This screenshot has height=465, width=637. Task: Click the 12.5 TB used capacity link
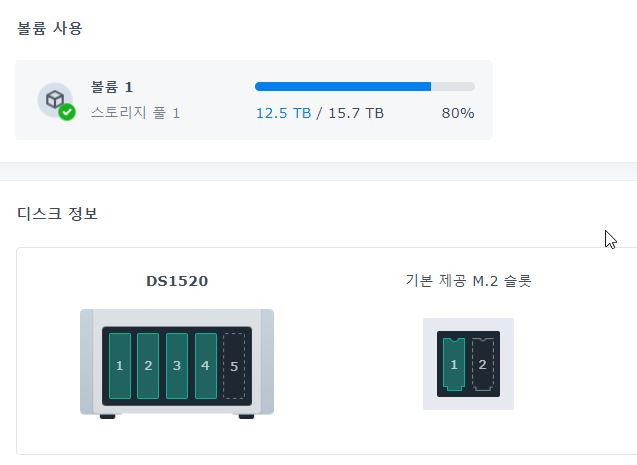284,113
